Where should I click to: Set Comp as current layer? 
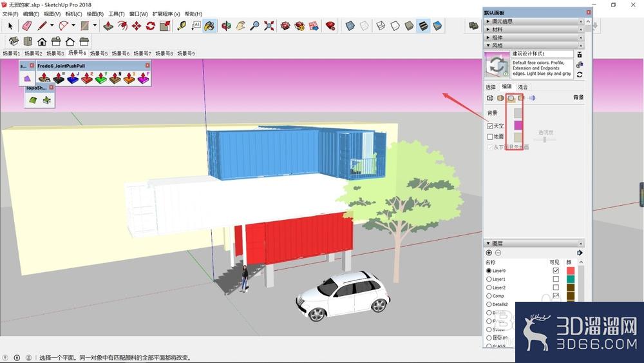coord(489,296)
